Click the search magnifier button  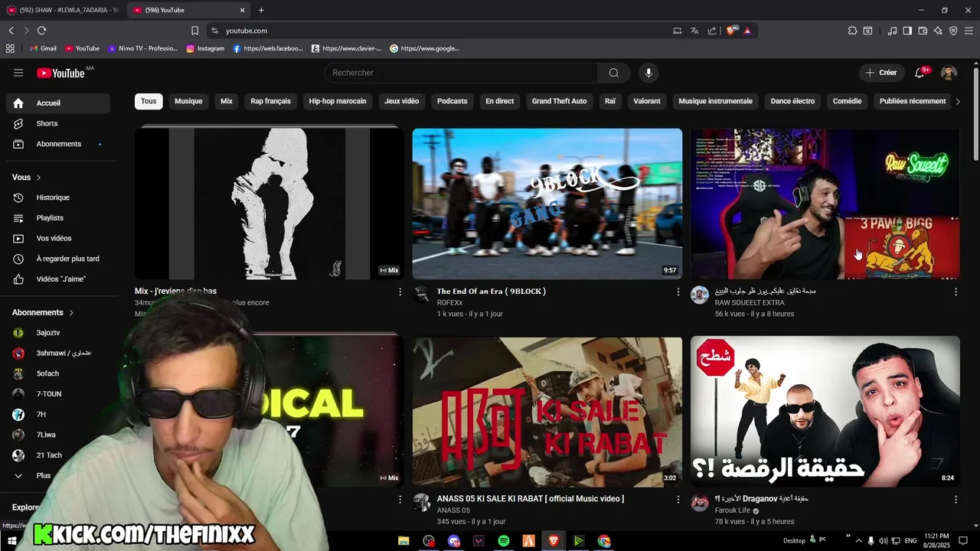pos(614,73)
